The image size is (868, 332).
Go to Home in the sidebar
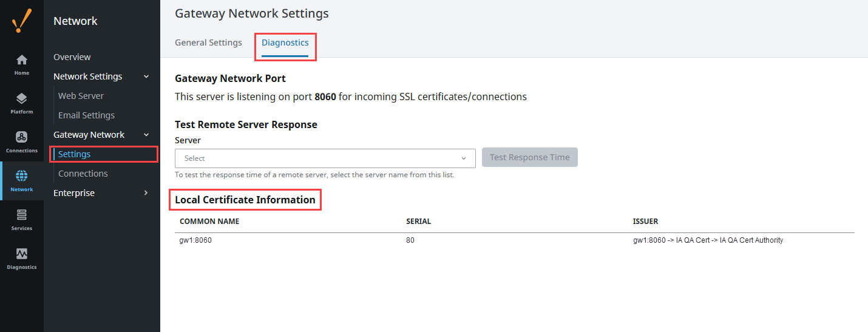22,64
